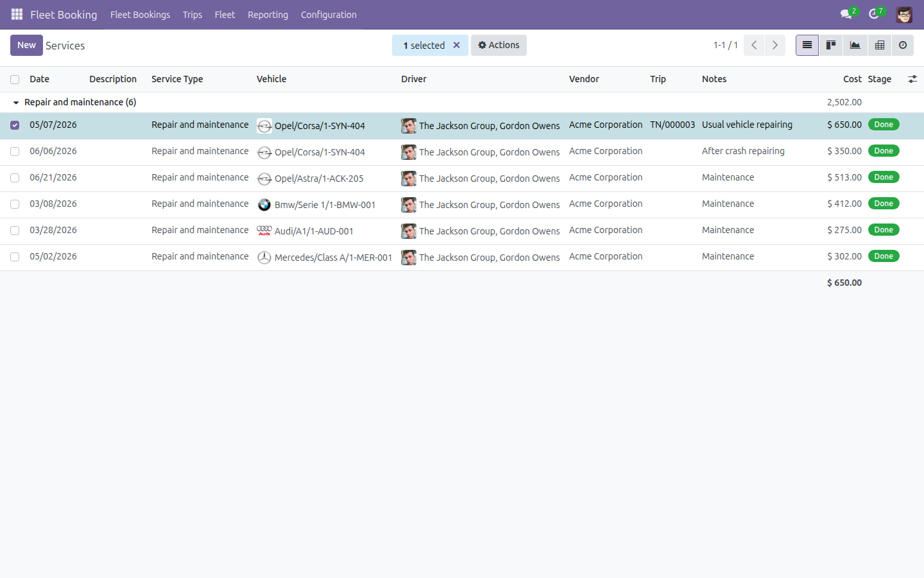Sort by the Cost column header
Screen dimensions: 924x578
pyautogui.click(x=852, y=79)
